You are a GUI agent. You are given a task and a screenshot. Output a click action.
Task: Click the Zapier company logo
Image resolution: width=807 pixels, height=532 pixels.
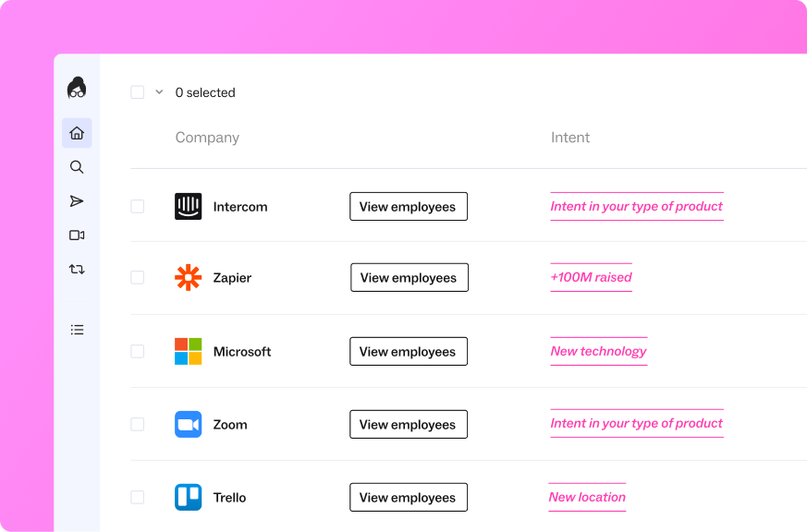tap(188, 278)
